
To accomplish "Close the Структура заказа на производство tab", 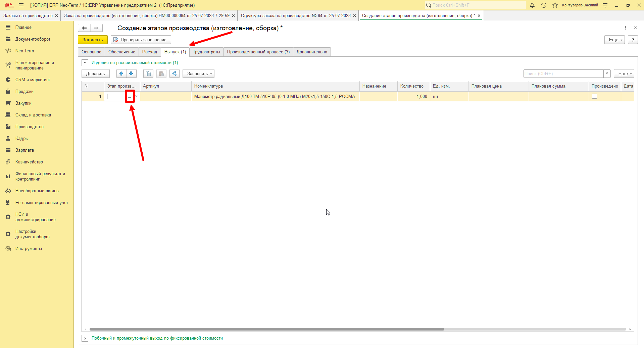I will pyautogui.click(x=354, y=15).
